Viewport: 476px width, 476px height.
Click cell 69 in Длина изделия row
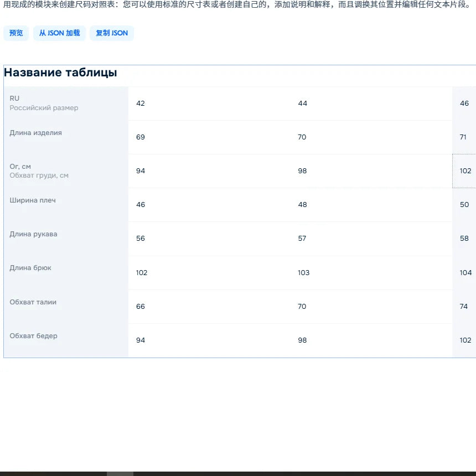pyautogui.click(x=209, y=137)
